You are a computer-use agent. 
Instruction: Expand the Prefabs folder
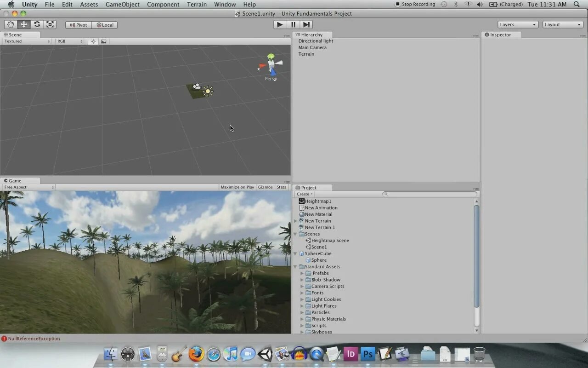302,273
